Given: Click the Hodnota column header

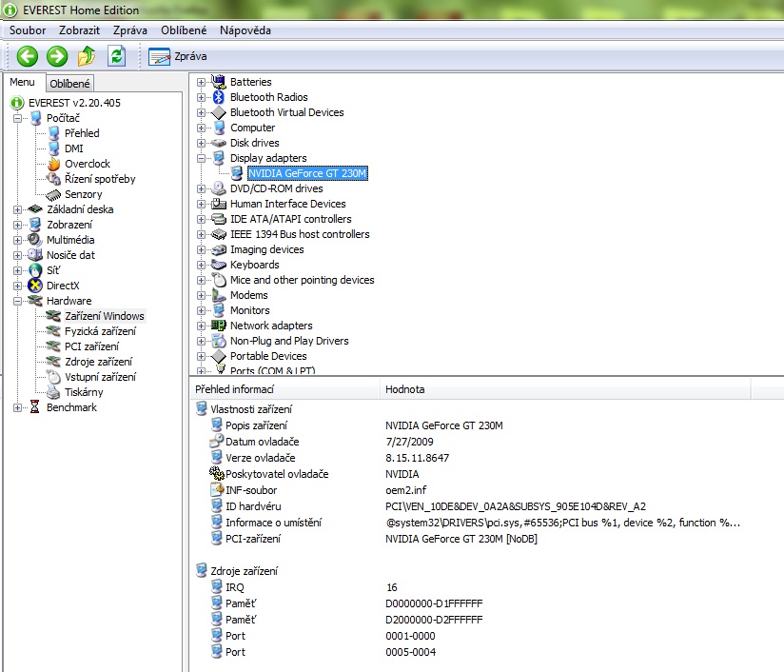Looking at the screenshot, I should [x=565, y=389].
